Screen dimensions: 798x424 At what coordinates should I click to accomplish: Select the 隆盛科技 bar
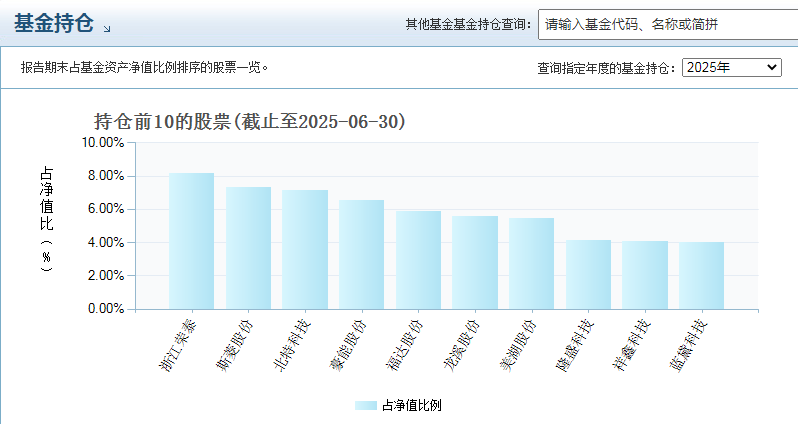[x=588, y=275]
